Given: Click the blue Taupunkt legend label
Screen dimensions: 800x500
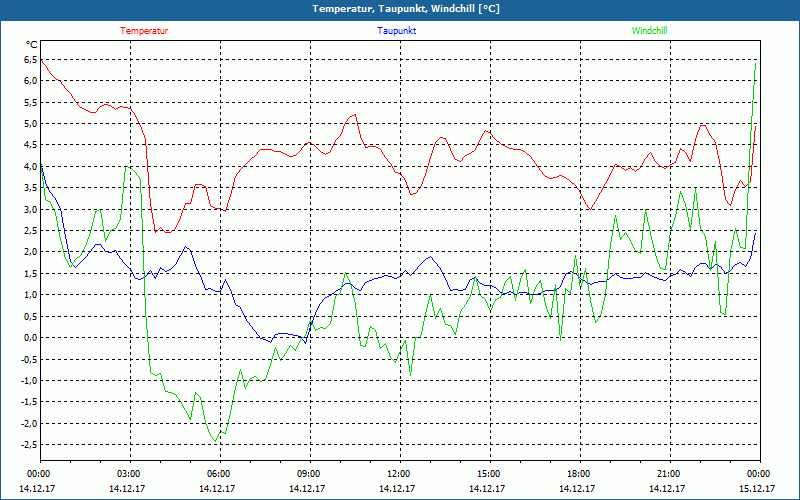Looking at the screenshot, I should coord(397,31).
